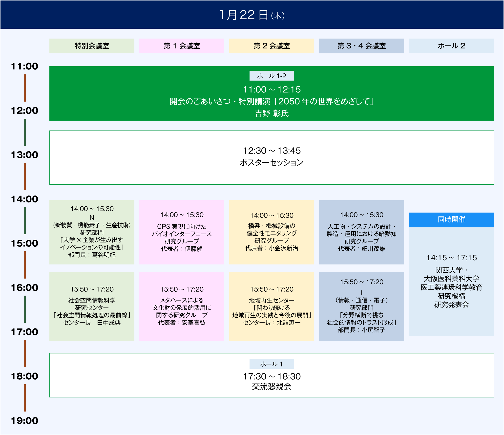This screenshot has width=504, height=435.
Task: Select 橋梁・機械設備の健全性モニタリング session
Action: (x=272, y=232)
